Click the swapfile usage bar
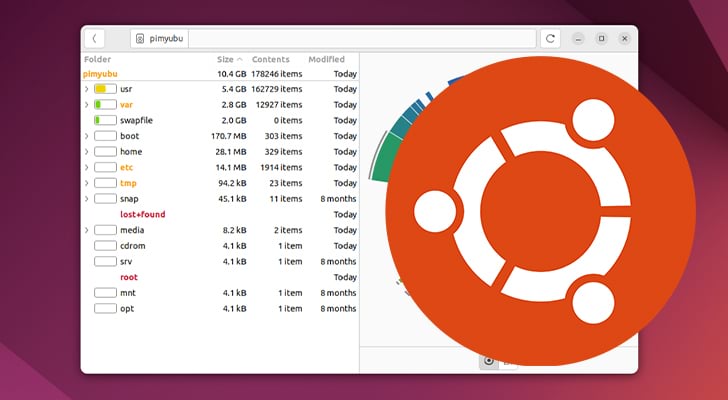Viewport: 728px width, 400px height. (105, 120)
